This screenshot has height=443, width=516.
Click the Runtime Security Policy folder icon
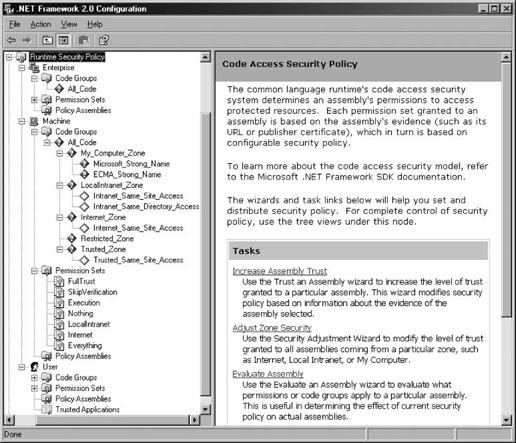point(21,57)
